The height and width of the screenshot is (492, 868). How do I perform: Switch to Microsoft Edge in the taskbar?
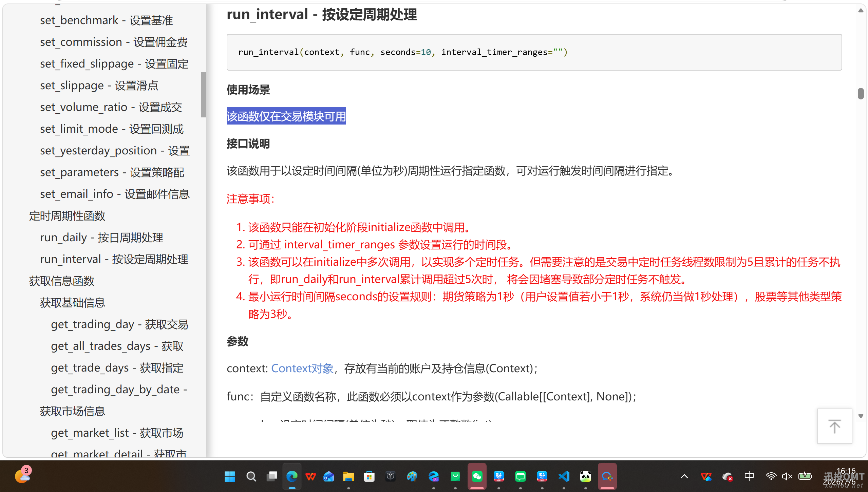[x=292, y=476]
